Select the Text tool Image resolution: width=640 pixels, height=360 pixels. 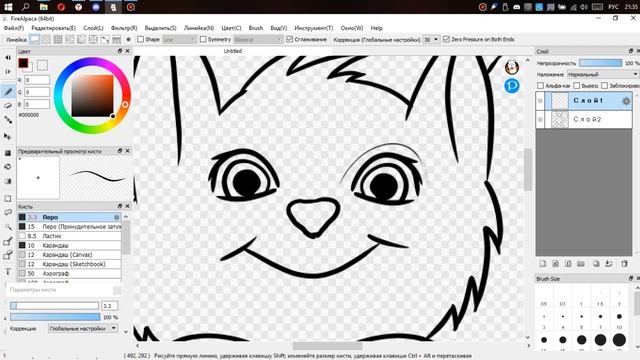8,271
